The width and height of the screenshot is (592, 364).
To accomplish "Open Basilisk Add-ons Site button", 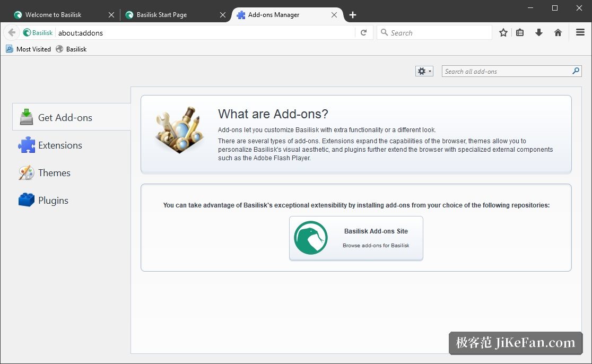I will (356, 238).
